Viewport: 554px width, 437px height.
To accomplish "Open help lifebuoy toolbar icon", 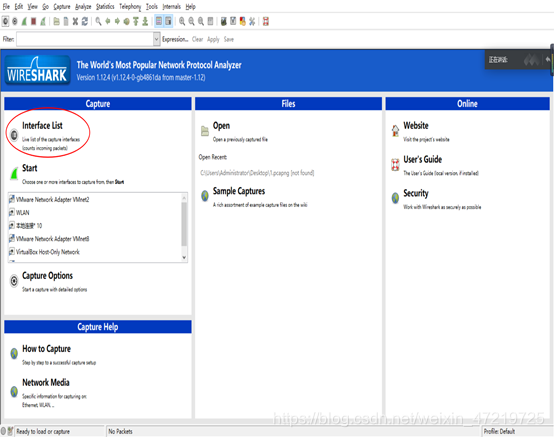I will [266, 22].
